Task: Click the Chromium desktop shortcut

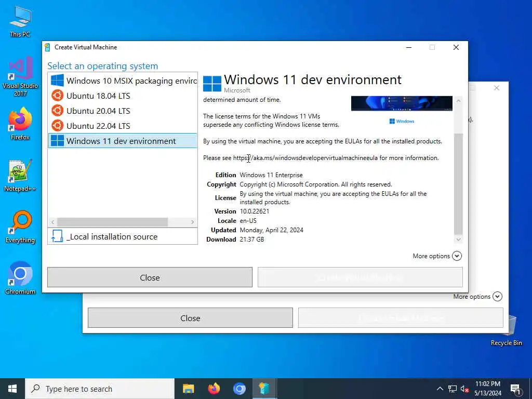Action: pyautogui.click(x=20, y=278)
